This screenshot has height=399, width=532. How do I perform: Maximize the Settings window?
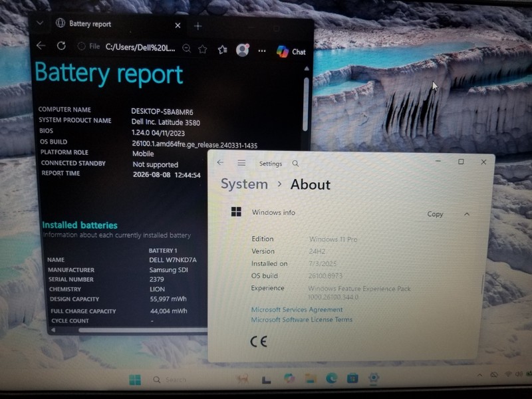(461, 162)
